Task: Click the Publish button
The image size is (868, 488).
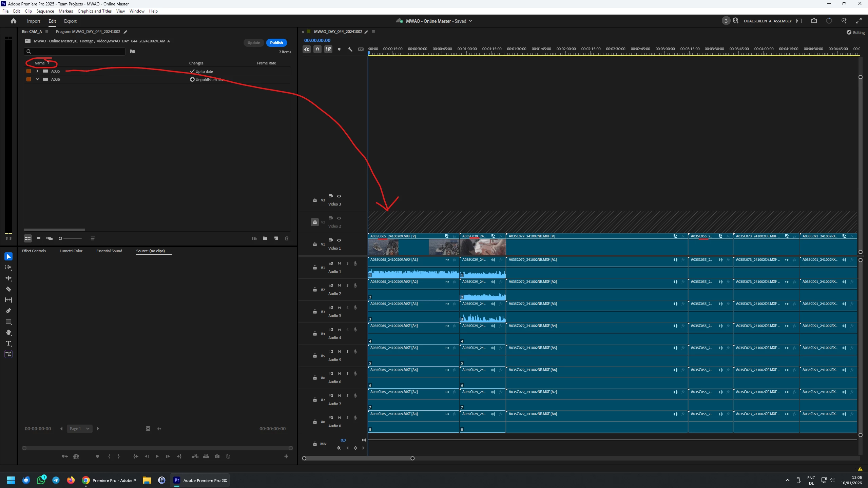Action: click(x=276, y=43)
